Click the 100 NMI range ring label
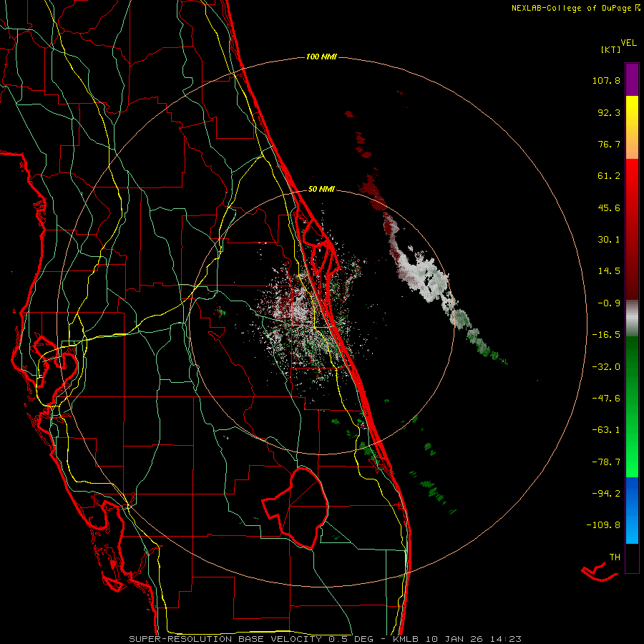 321,57
